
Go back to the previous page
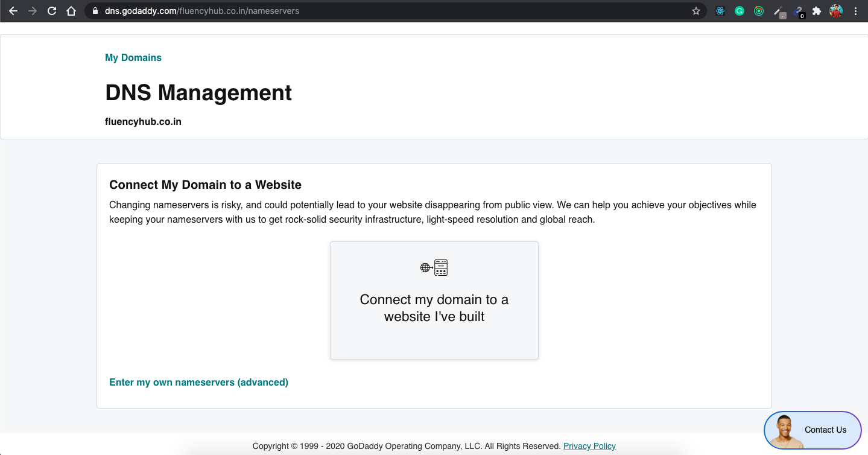coord(13,11)
